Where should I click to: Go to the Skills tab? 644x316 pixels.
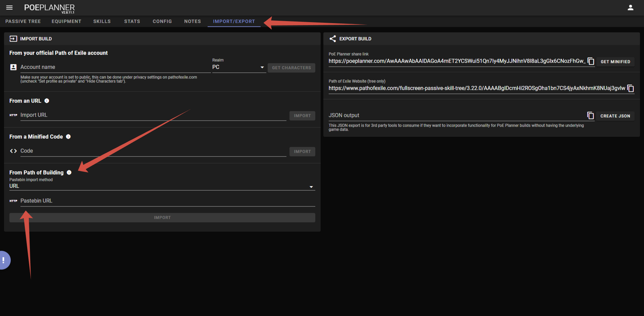point(102,21)
